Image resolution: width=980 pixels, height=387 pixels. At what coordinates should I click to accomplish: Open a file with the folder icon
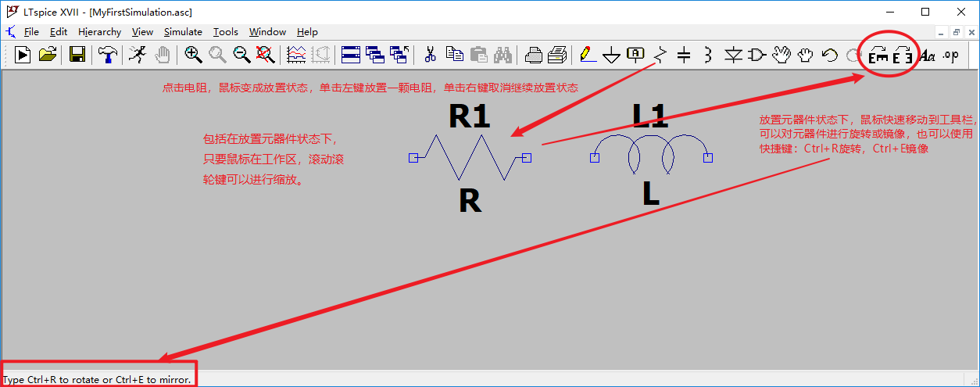(x=48, y=55)
